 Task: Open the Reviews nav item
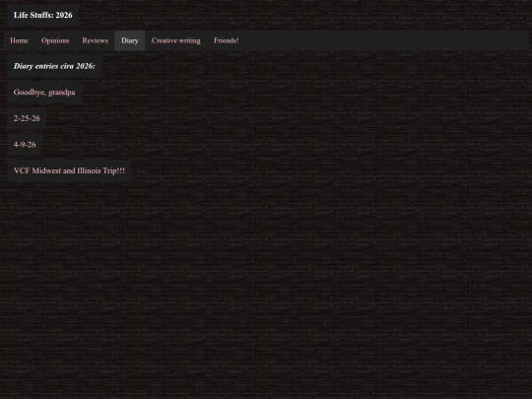[95, 40]
